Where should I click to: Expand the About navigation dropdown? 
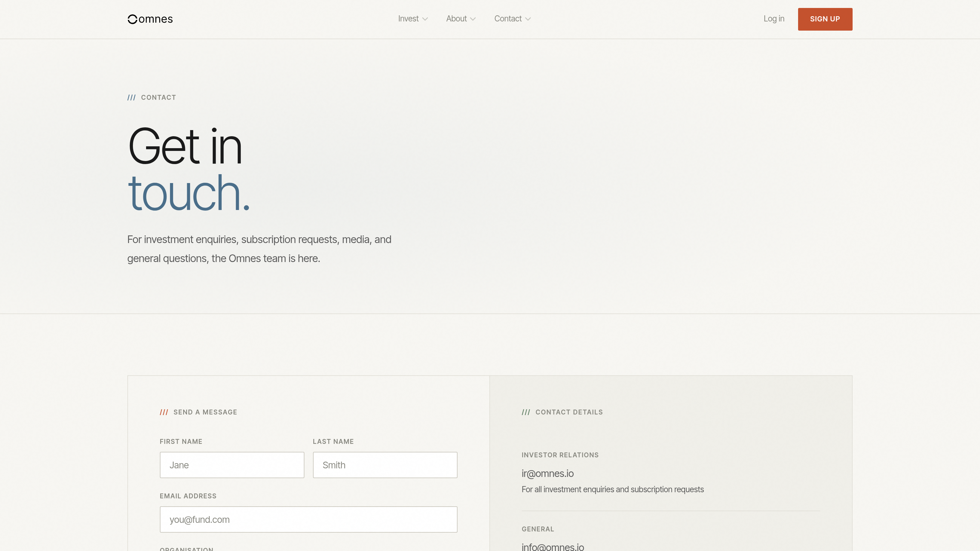tap(460, 19)
